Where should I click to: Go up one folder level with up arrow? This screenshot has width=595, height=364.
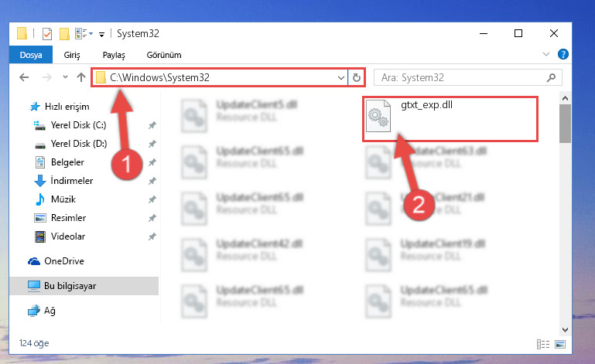click(x=80, y=77)
